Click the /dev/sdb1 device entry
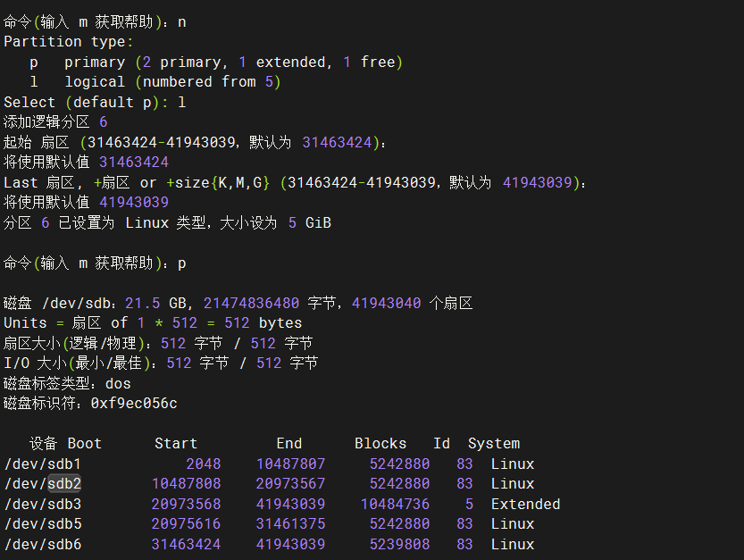 (x=43, y=463)
